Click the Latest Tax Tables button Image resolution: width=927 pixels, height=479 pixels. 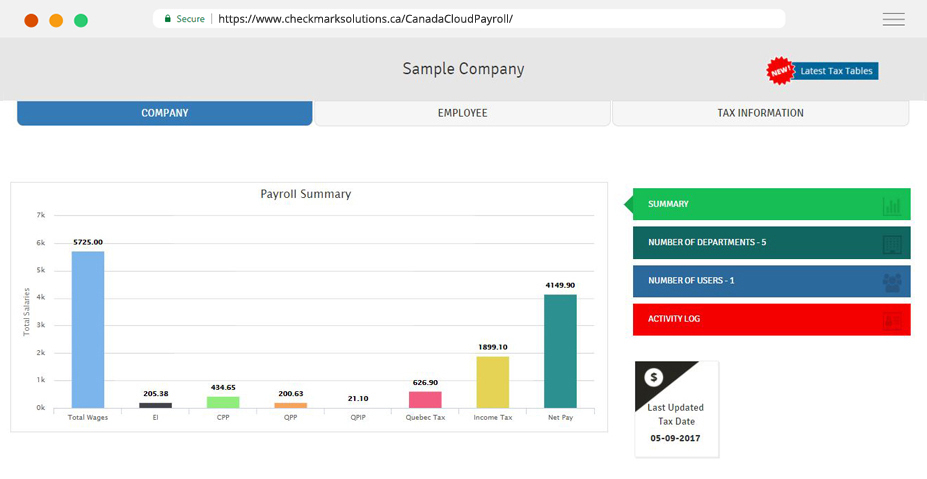836,71
